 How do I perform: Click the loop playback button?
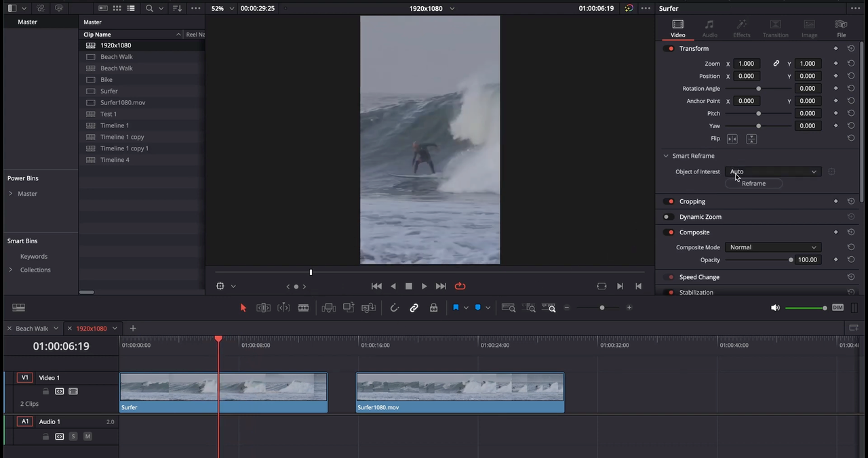coord(460,286)
